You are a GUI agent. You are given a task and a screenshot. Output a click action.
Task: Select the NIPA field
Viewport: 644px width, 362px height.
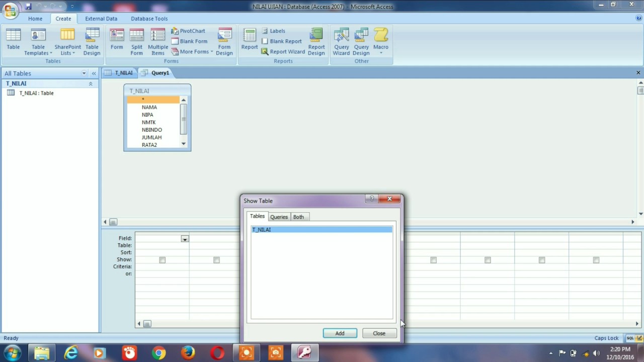coord(147,115)
